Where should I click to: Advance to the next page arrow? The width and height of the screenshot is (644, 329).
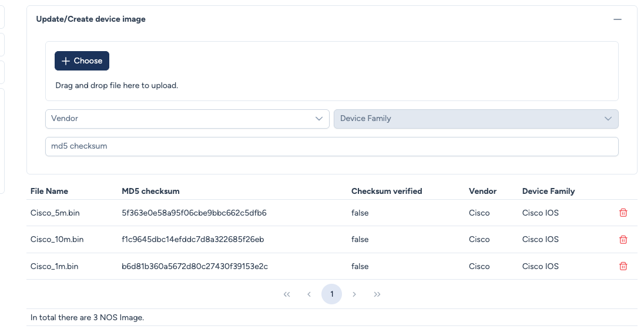[354, 294]
